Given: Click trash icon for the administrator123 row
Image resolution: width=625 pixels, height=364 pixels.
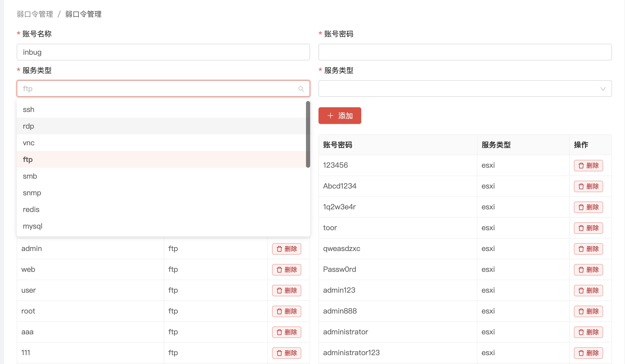Looking at the screenshot, I should point(581,353).
